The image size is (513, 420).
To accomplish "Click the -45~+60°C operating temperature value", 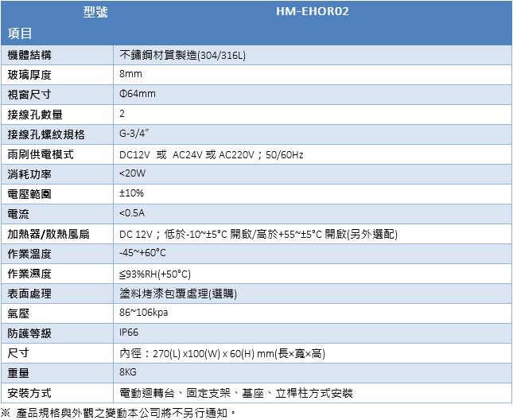I will coord(142,253).
